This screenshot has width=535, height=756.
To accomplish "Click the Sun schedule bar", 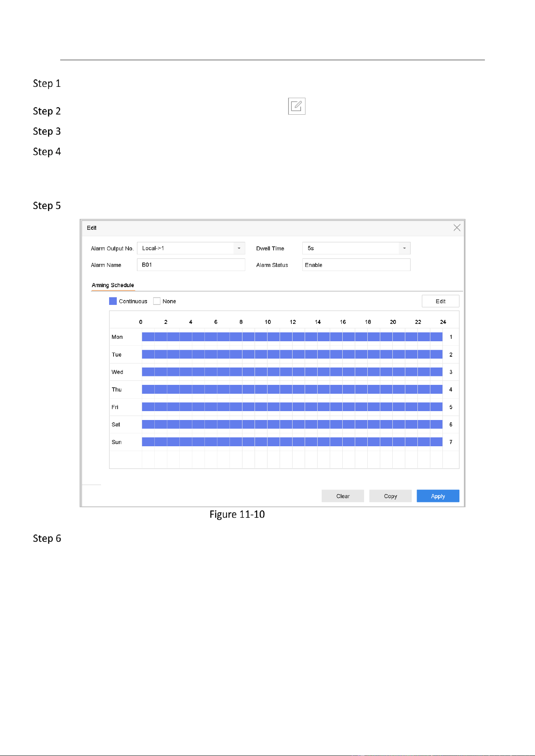I will [292, 442].
